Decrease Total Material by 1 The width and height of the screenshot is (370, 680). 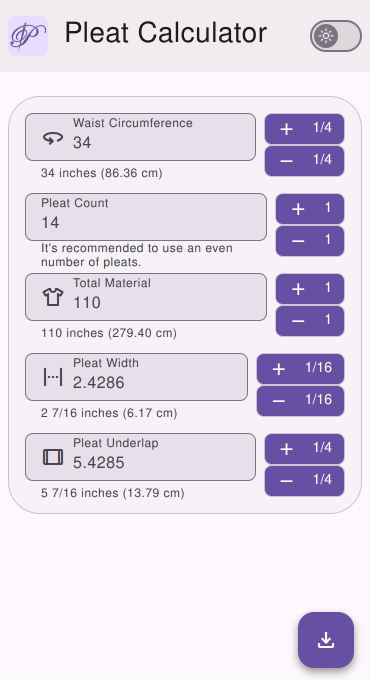[x=310, y=321]
